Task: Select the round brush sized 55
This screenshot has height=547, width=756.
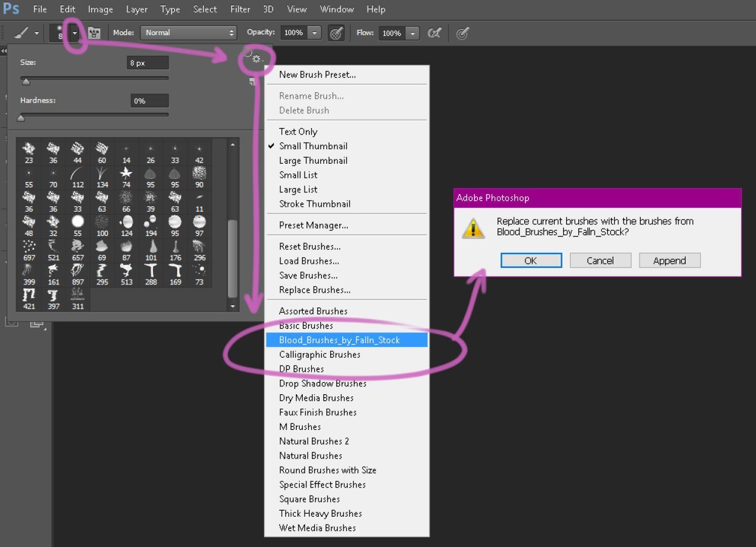Action: coord(78,225)
